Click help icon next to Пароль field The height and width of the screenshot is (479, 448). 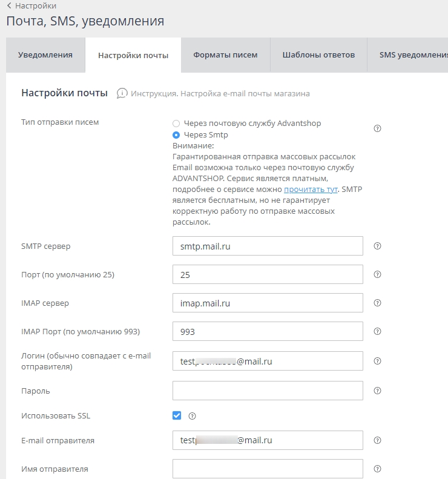[377, 391]
